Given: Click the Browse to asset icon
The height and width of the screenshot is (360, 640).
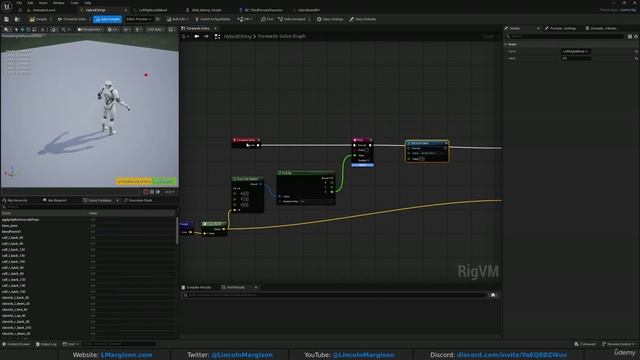Looking at the screenshot, I should 17,19.
